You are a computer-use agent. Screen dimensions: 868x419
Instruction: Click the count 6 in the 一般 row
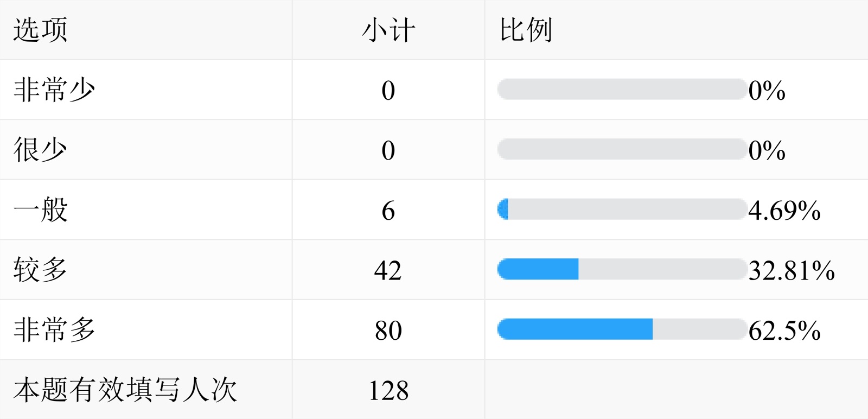click(x=388, y=211)
